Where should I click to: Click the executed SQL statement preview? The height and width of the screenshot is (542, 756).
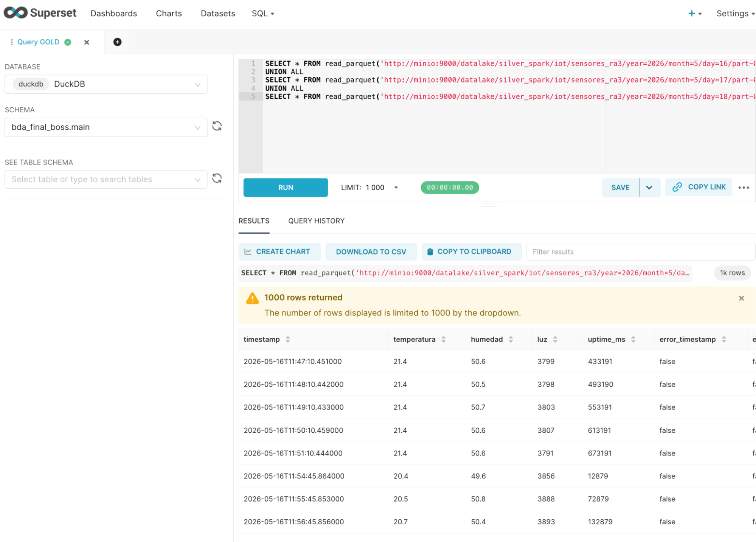[465, 273]
